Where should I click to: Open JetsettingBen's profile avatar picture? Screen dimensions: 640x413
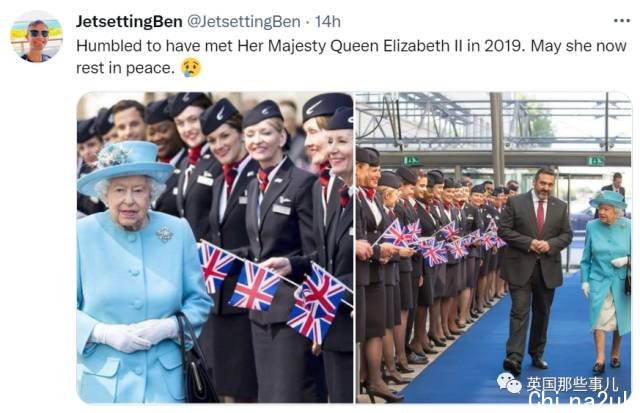pyautogui.click(x=36, y=36)
